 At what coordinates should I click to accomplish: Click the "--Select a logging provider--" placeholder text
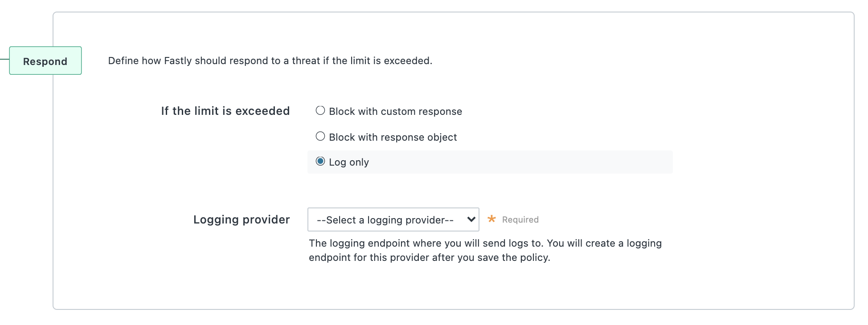click(385, 220)
